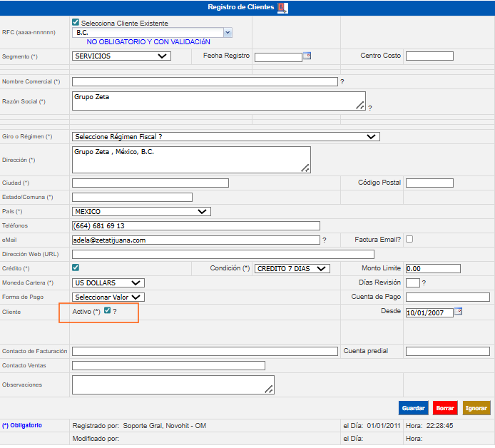Click the help question mark beside Razón Social
The height and width of the screenshot is (448, 495).
370,108
